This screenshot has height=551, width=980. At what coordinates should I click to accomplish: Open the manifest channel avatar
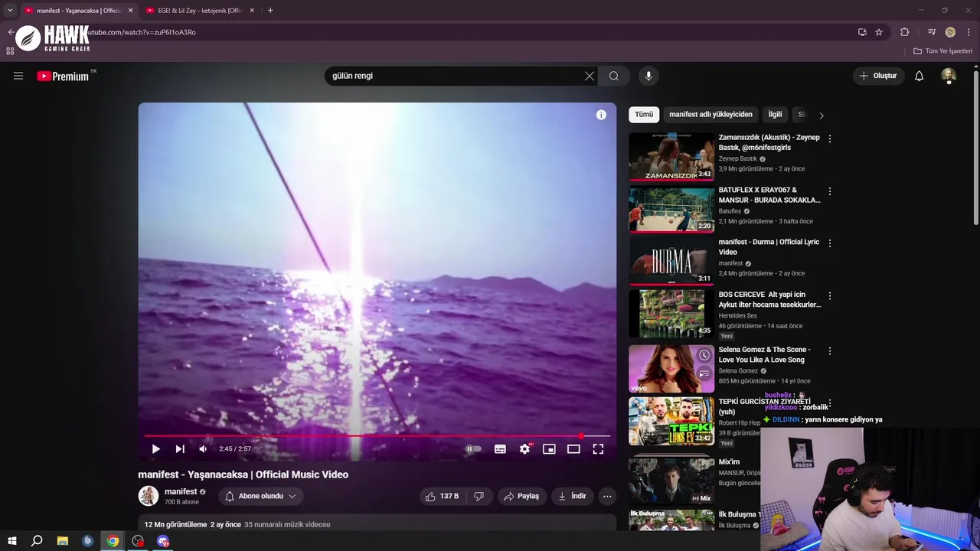[148, 496]
